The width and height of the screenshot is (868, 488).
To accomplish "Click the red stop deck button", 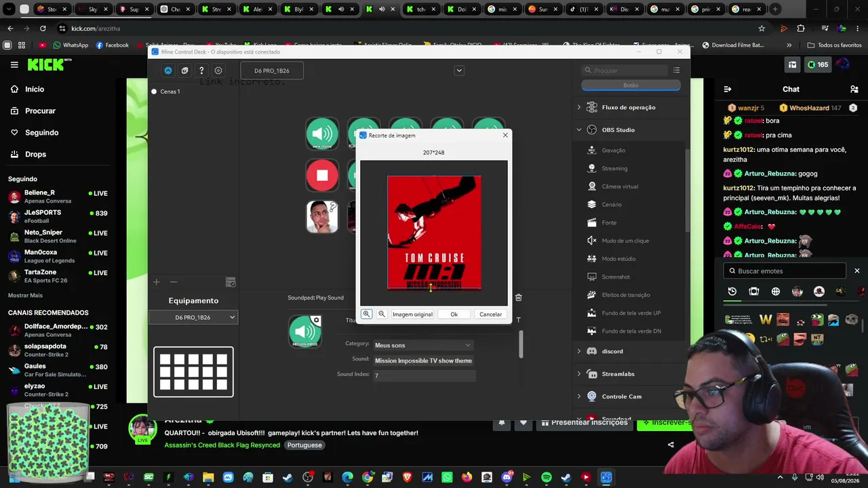I will pos(322,176).
